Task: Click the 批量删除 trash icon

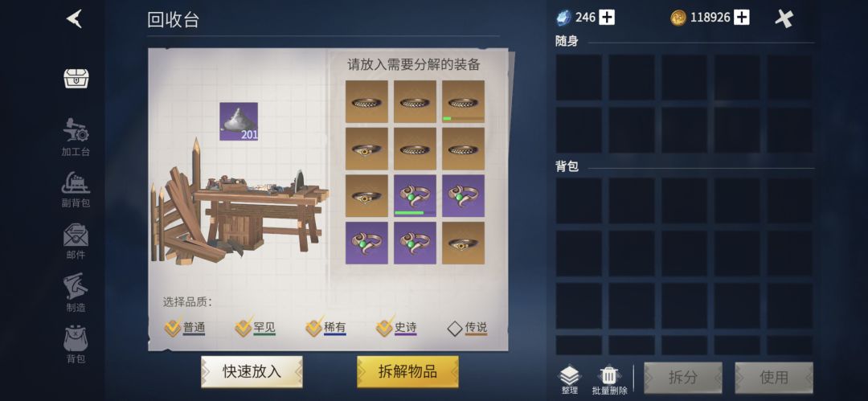Action: pos(609,380)
